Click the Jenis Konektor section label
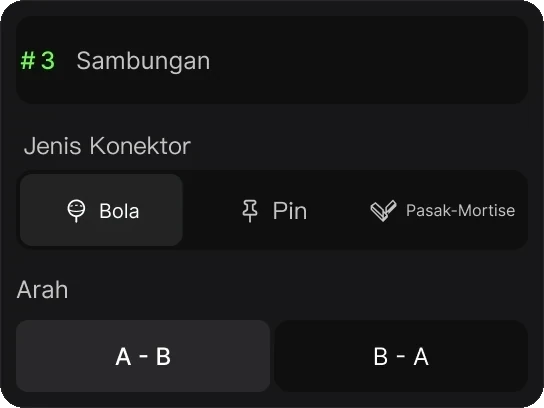 (107, 146)
